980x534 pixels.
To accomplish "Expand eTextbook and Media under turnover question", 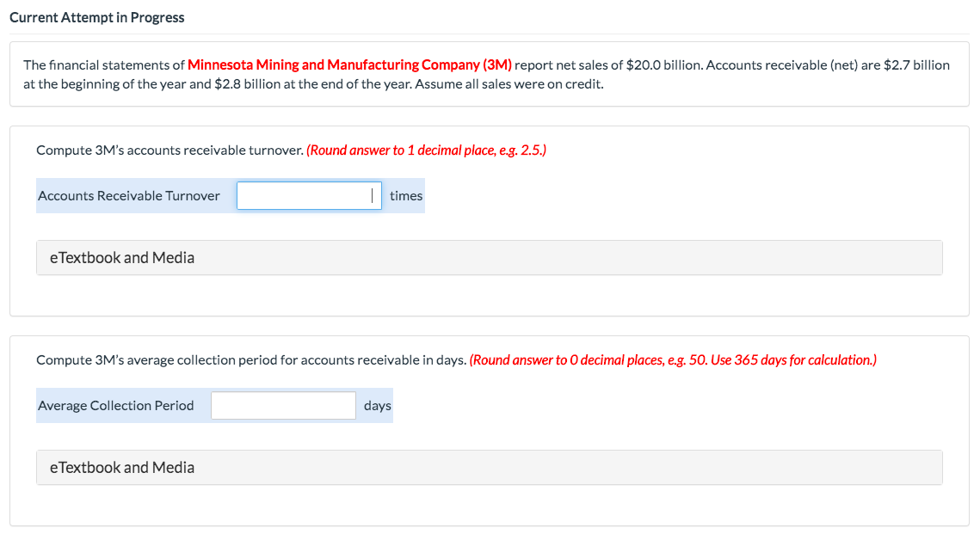I will [x=490, y=257].
